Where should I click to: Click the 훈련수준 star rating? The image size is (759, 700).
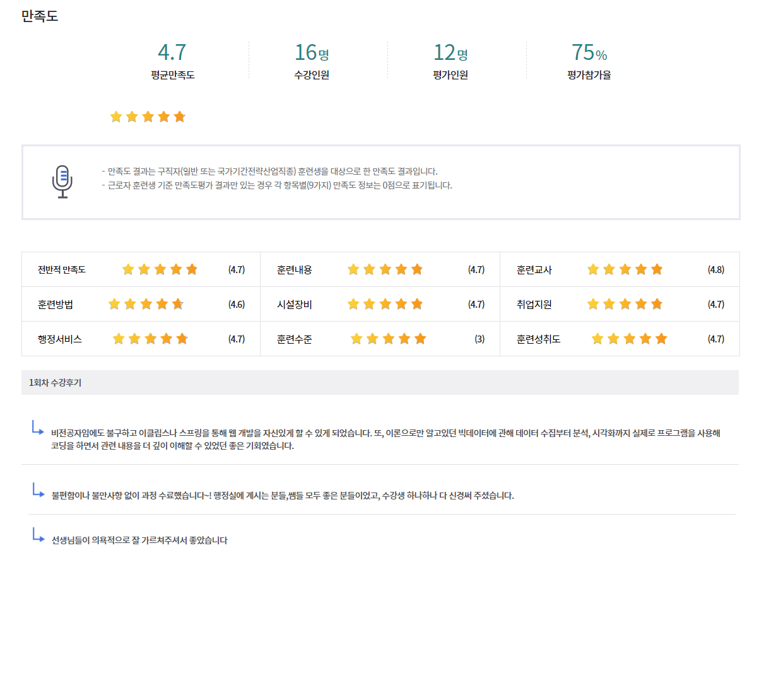(x=388, y=339)
